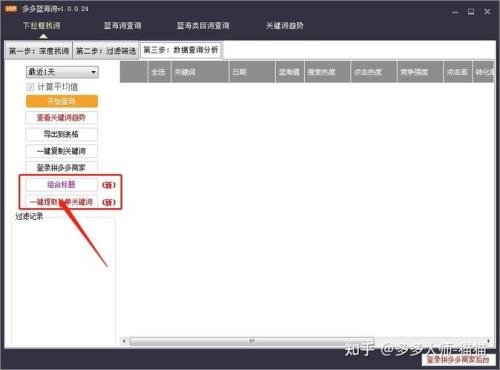The width and height of the screenshot is (500, 370).
Task: Minimize the 多多蓝海词 window
Action: [x=455, y=12]
